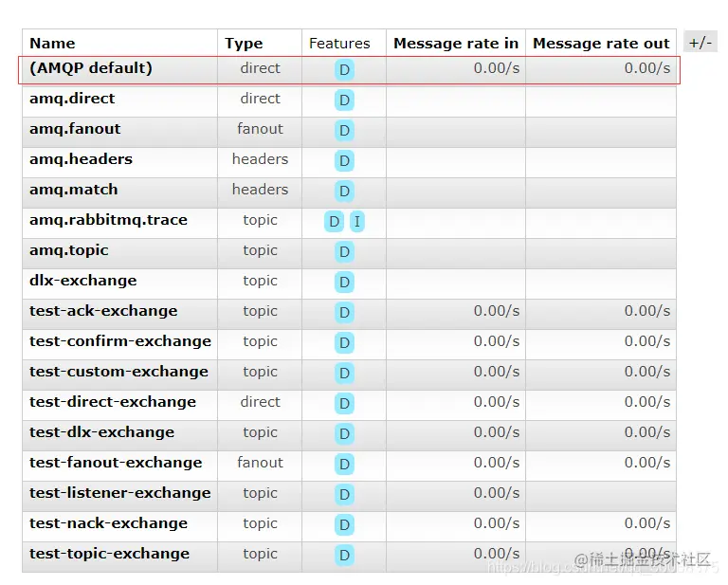Open the test-custom-exchange link
Image resolution: width=728 pixels, height=585 pixels.
coord(118,372)
